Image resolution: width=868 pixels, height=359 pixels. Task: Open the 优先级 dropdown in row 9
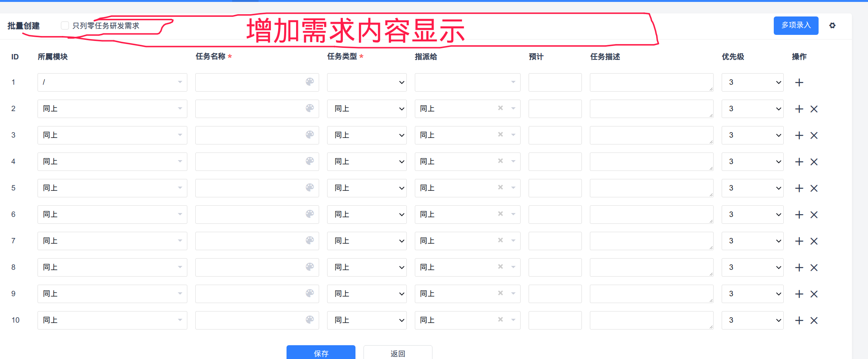point(753,294)
